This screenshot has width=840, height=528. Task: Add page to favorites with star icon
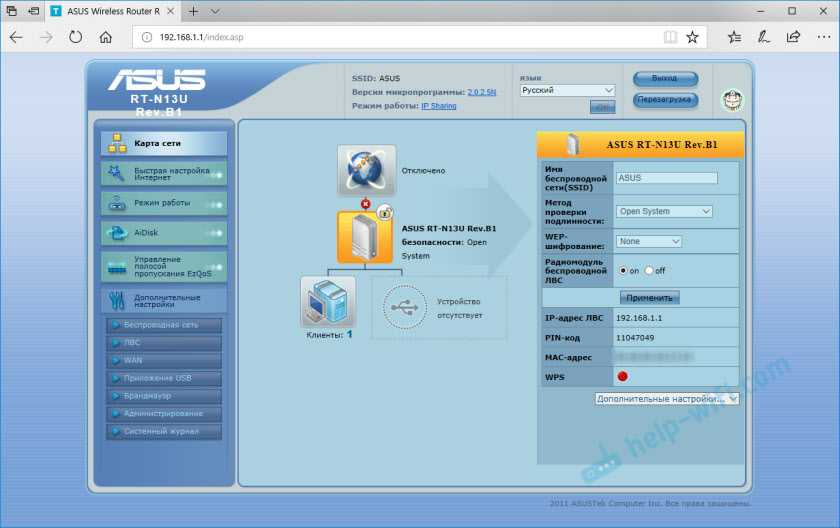tap(692, 37)
